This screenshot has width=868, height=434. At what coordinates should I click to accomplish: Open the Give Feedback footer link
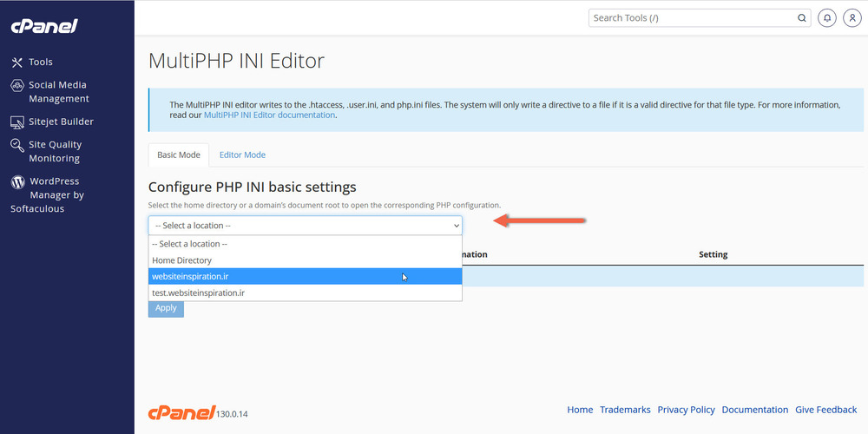(826, 410)
